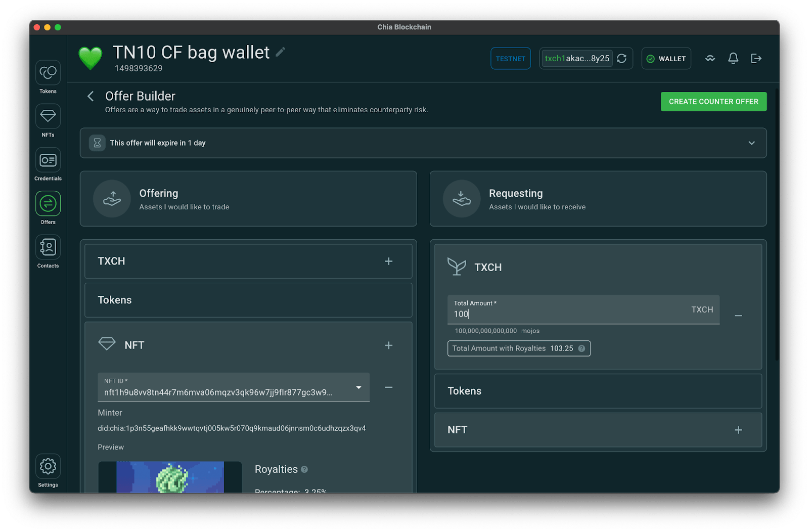This screenshot has height=532, width=809.
Task: Click the Total Amount input field
Action: [566, 314]
